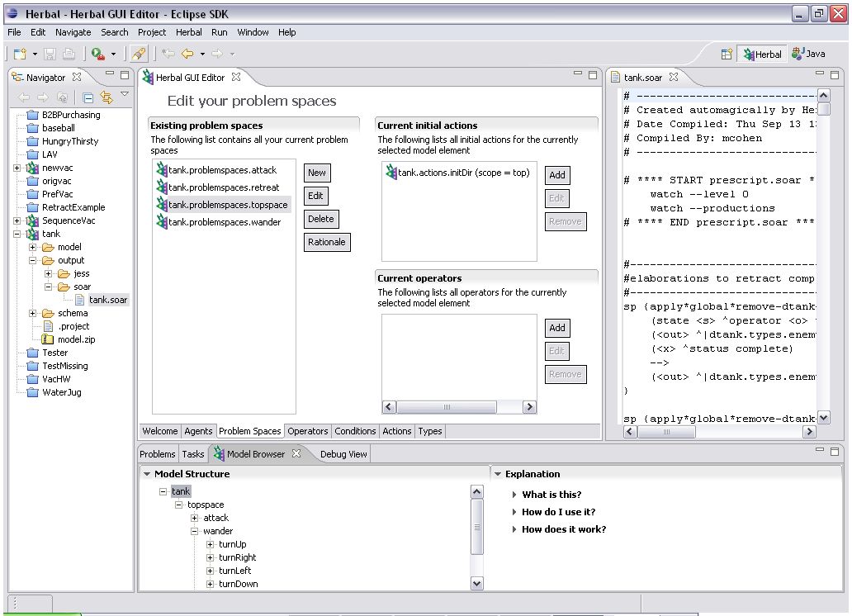Select tank.actions.initDir initial action
This screenshot has height=616, width=852.
[457, 173]
